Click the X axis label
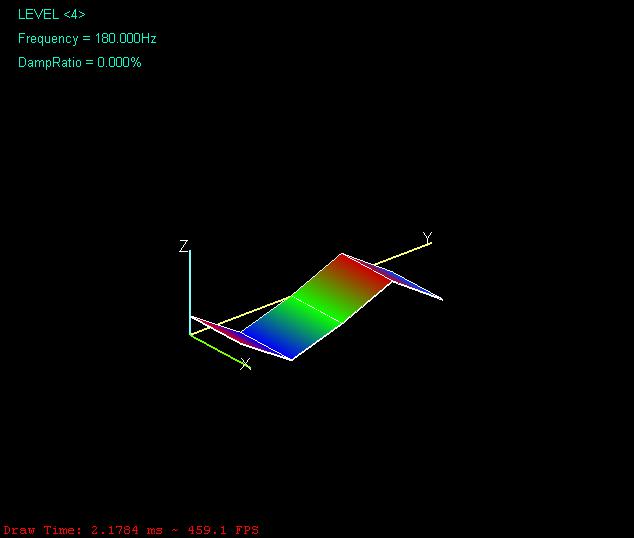Image resolution: width=634 pixels, height=538 pixels. [245, 363]
